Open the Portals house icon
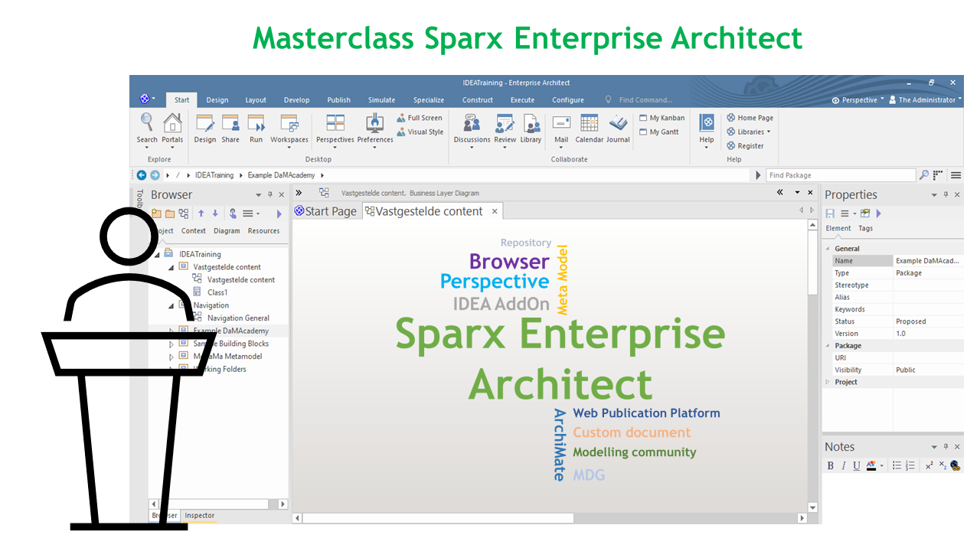Image resolution: width=980 pixels, height=551 pixels. point(173,123)
